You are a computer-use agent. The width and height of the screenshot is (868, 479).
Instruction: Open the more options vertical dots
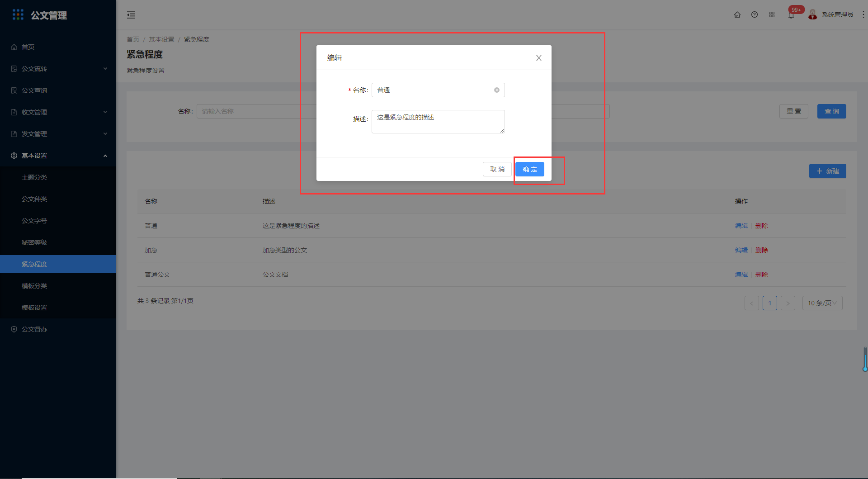click(863, 14)
